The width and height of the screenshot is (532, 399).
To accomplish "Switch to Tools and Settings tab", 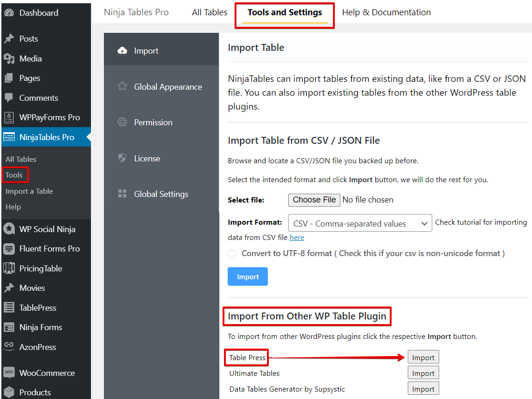I will click(284, 12).
